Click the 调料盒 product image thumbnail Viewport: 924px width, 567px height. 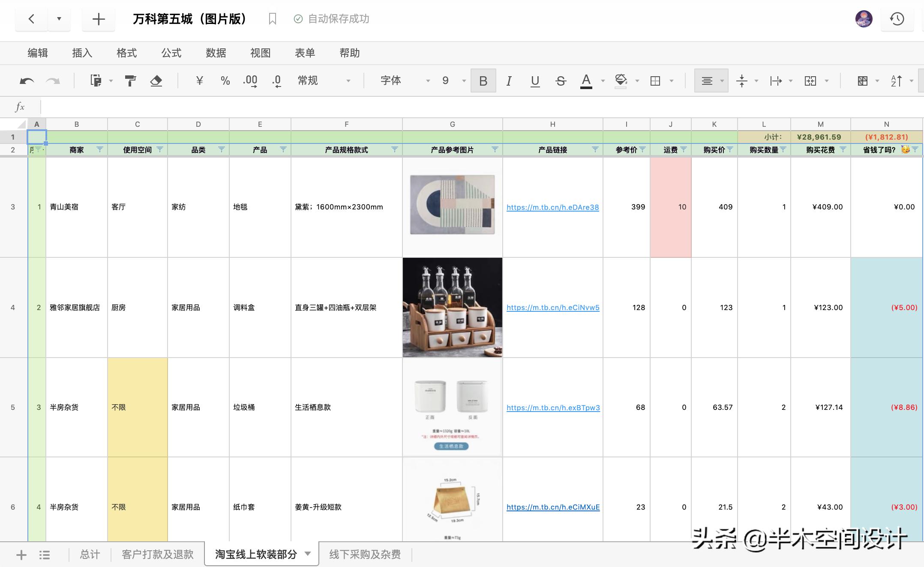pyautogui.click(x=452, y=307)
